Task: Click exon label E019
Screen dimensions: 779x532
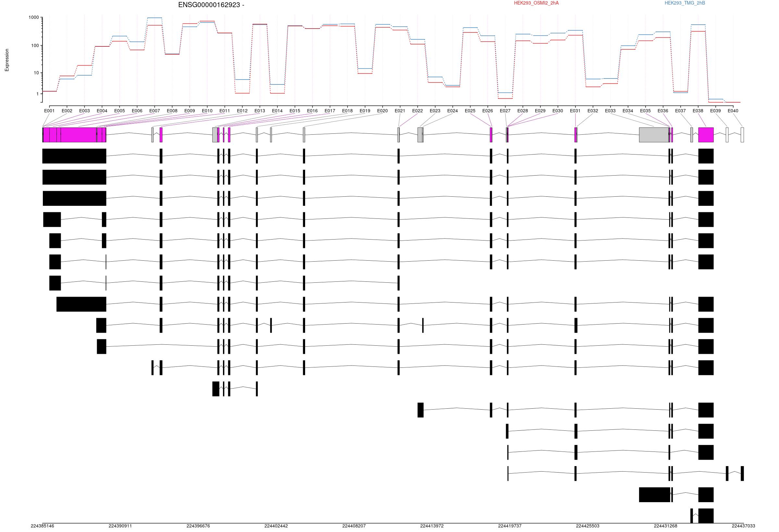Action: [x=365, y=111]
